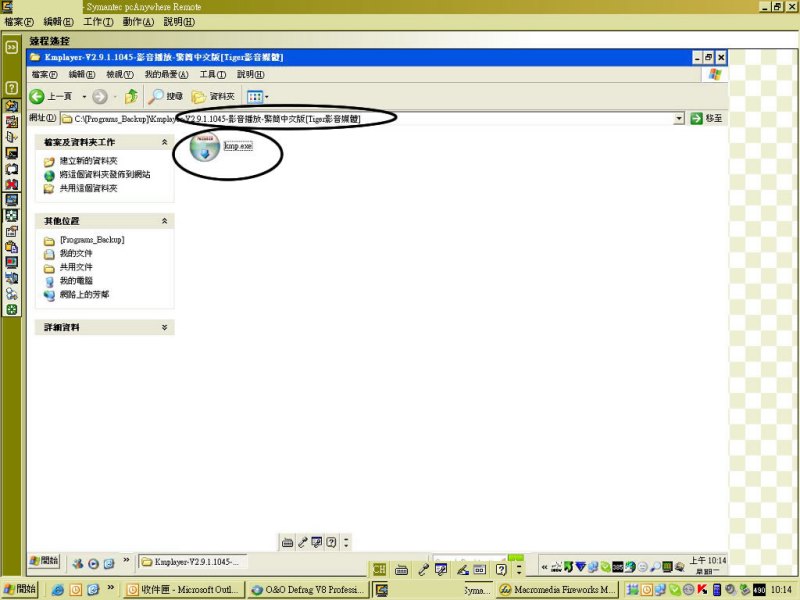Collapse the 其他位置 panel
This screenshot has width=800, height=600.
pos(164,221)
